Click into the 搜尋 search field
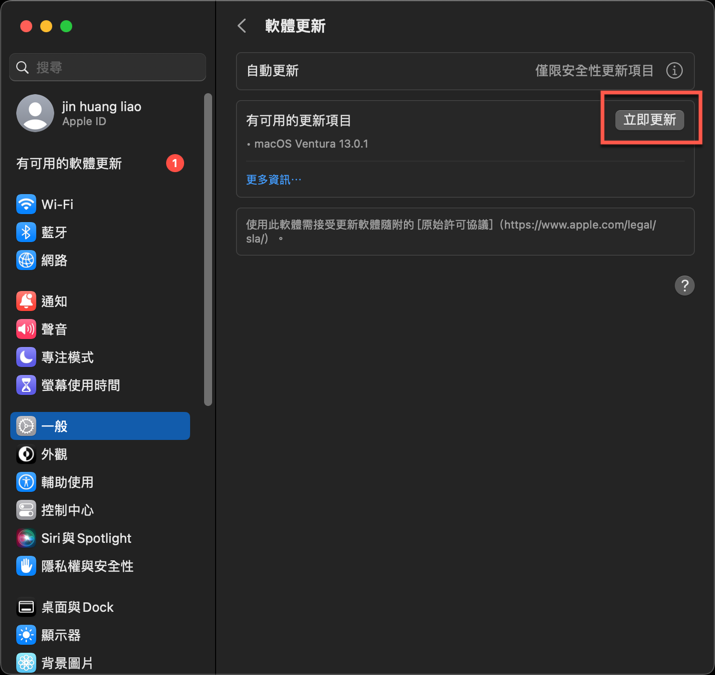The image size is (715, 675). tap(108, 67)
